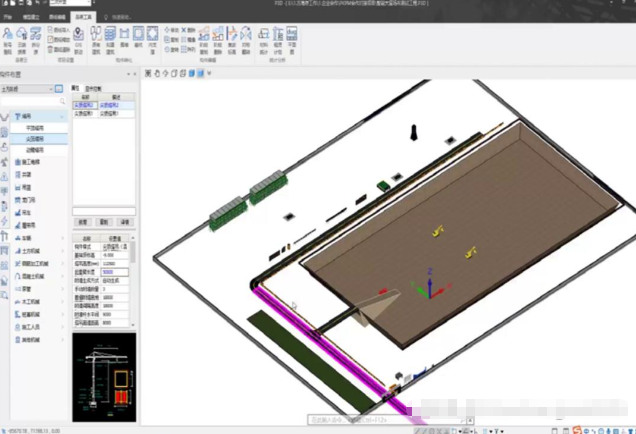Image resolution: width=636 pixels, height=434 pixels.
Task: Click leftmost button below the component name list
Action: (x=84, y=222)
